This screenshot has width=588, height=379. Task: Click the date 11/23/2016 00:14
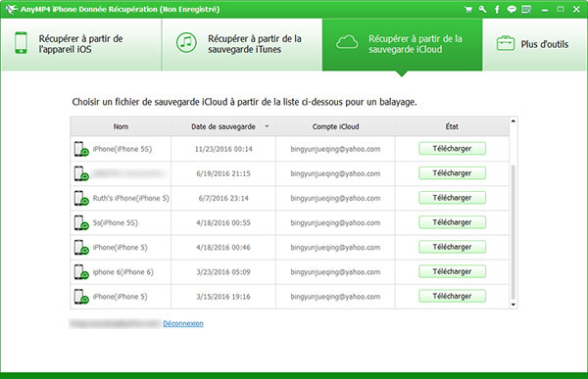click(x=223, y=149)
